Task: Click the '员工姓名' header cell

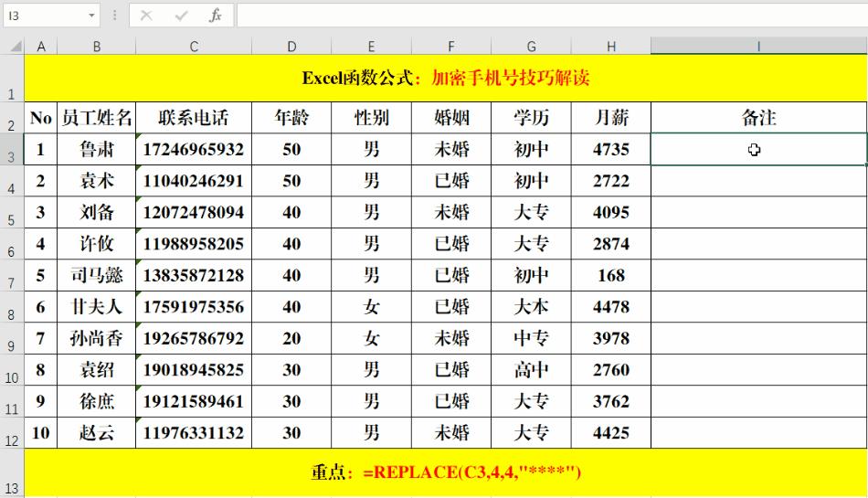Action: pyautogui.click(x=96, y=118)
